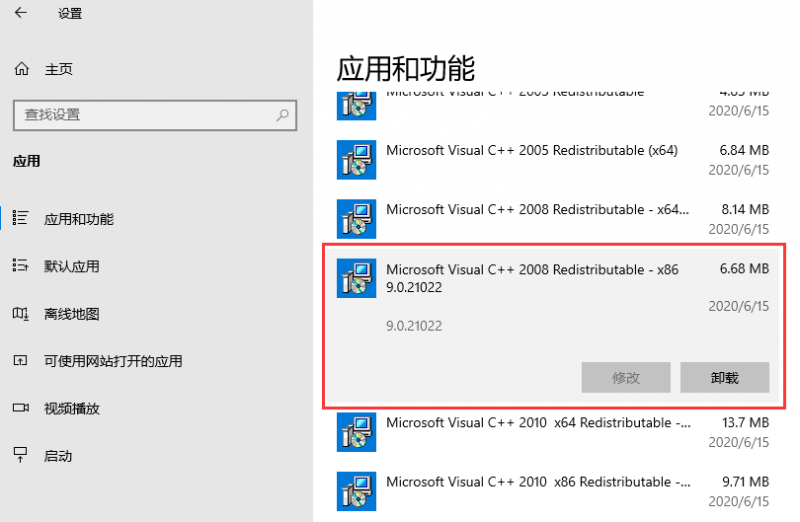Screen dimensions: 800x522
Task: Select Visual C++ 2008 Redistributable - x64 entry
Action: click(537, 210)
